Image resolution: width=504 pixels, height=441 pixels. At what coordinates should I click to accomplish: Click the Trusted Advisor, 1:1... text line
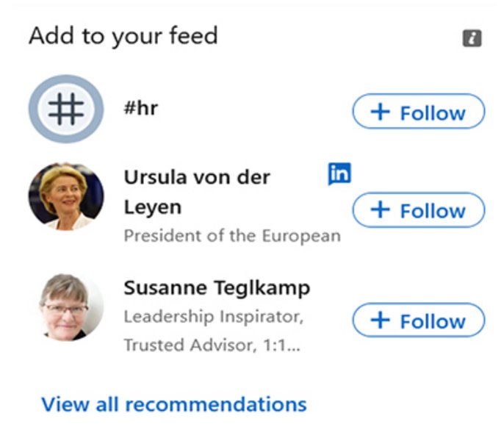(212, 345)
